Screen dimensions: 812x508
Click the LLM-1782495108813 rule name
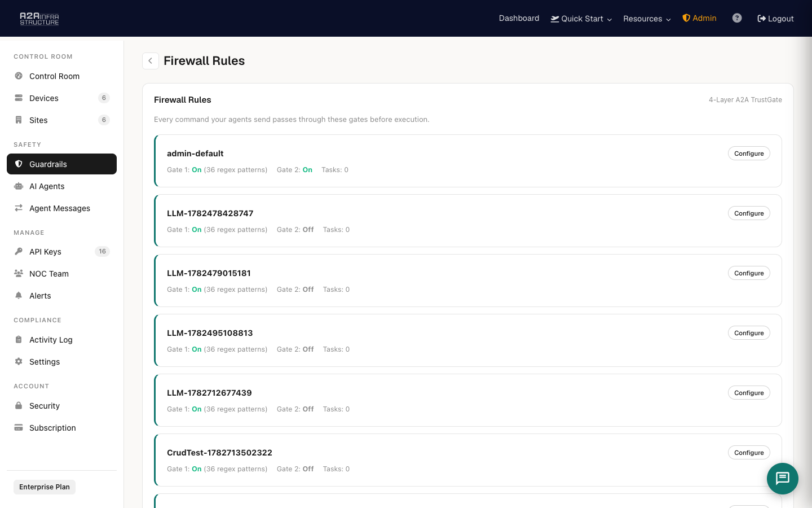tap(210, 333)
